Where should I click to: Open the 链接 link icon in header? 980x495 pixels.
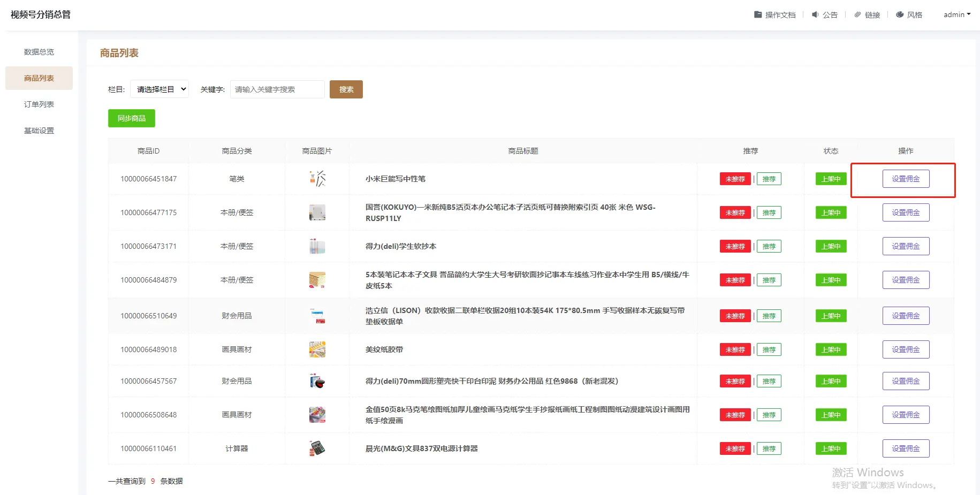[857, 15]
